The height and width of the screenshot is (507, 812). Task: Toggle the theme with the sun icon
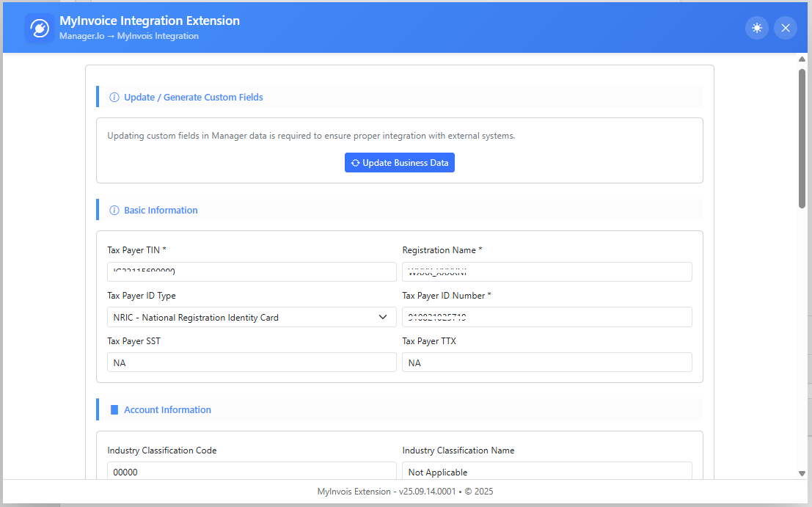click(757, 27)
